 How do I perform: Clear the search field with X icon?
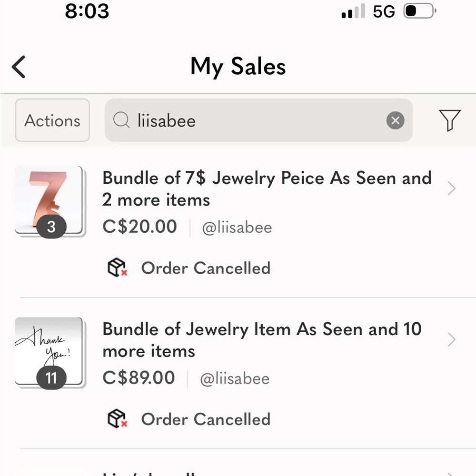(x=395, y=120)
